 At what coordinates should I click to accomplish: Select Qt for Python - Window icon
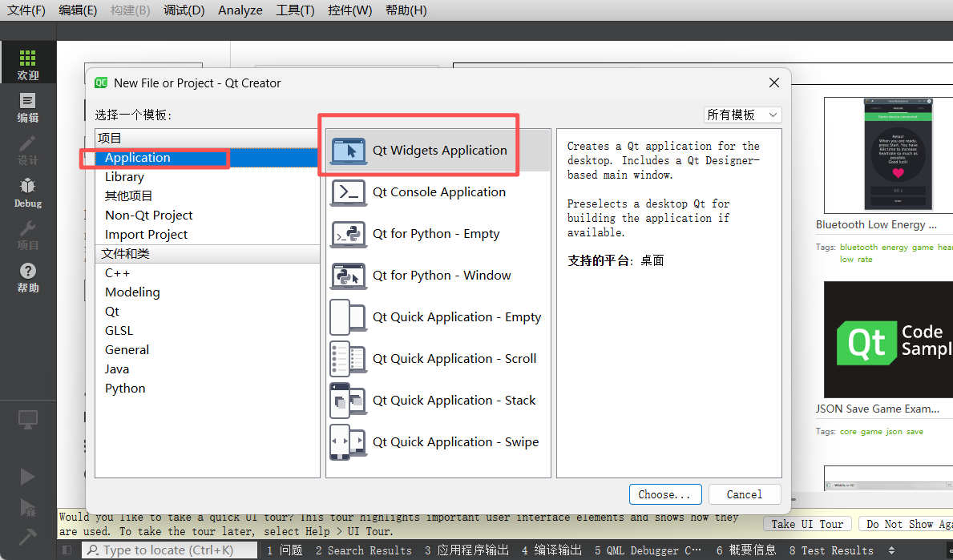click(x=349, y=276)
